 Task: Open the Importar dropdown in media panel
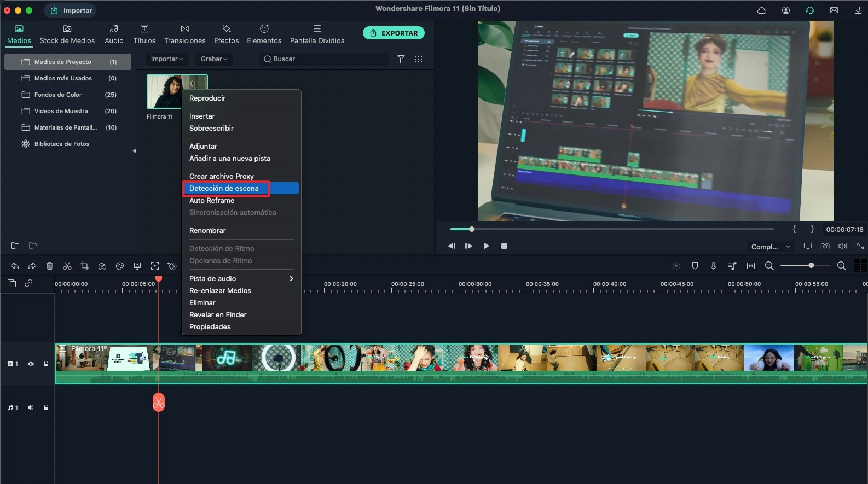click(x=167, y=59)
